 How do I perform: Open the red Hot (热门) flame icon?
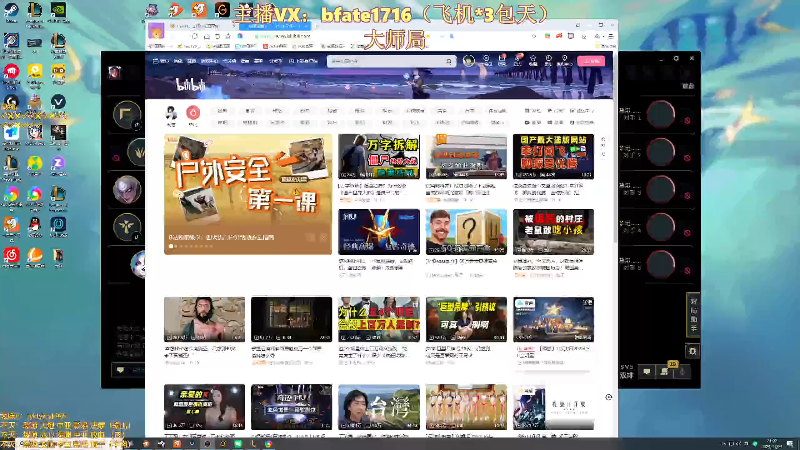[x=193, y=113]
